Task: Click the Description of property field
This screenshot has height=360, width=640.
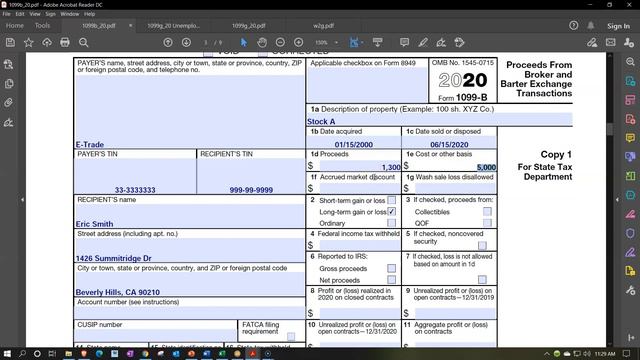Action: [440, 119]
